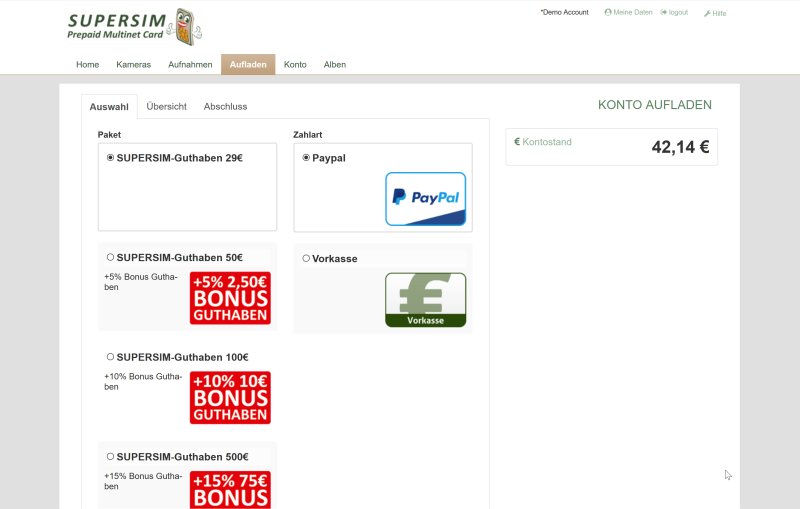The height and width of the screenshot is (509, 800).
Task: Switch to the Übersicht tab
Action: (166, 106)
